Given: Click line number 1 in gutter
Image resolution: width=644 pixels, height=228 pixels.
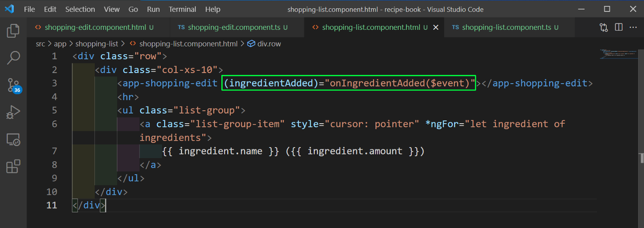Looking at the screenshot, I should coord(55,56).
